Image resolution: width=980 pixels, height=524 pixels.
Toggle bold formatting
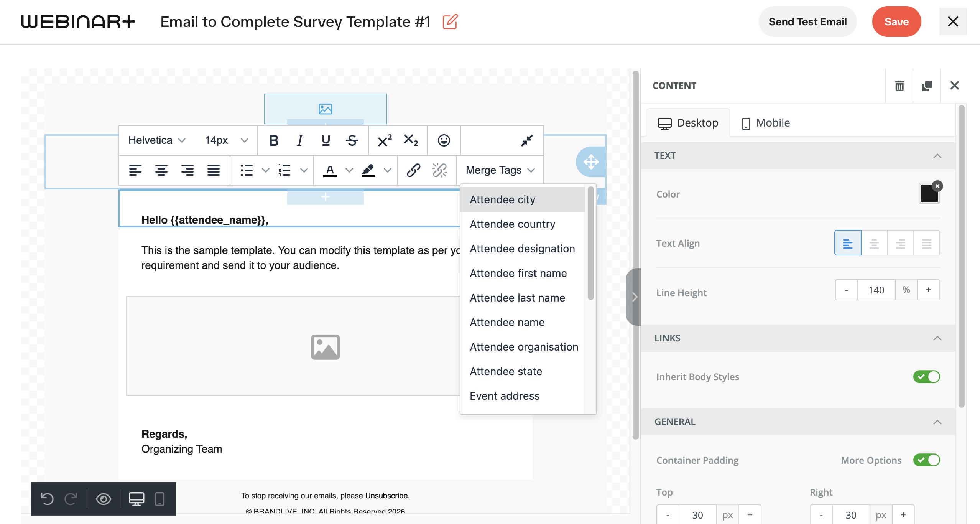click(274, 140)
